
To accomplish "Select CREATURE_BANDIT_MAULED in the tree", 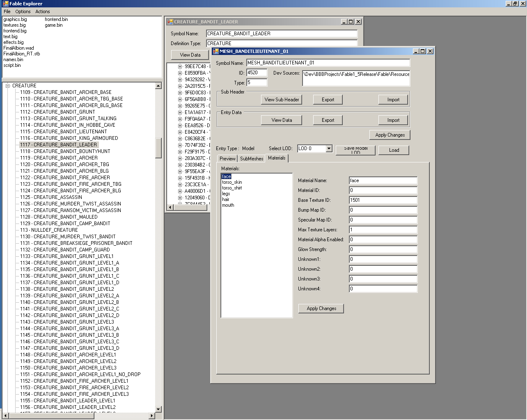I will tap(59, 217).
